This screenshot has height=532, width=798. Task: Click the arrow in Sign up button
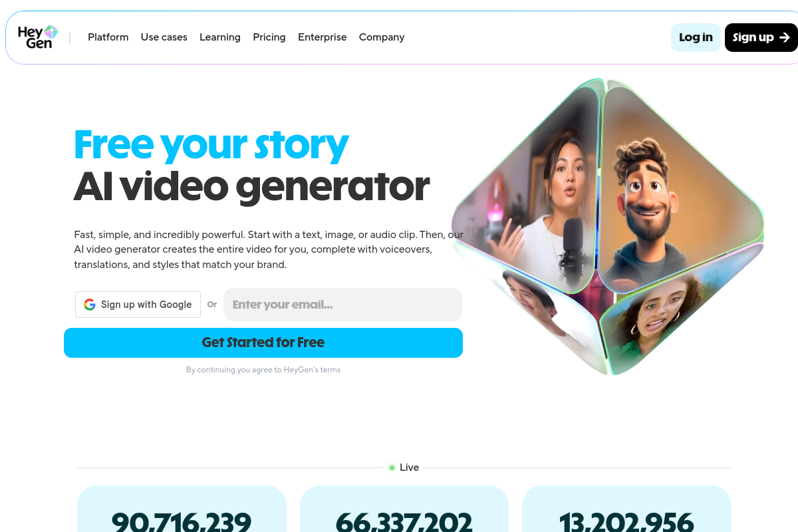point(785,37)
